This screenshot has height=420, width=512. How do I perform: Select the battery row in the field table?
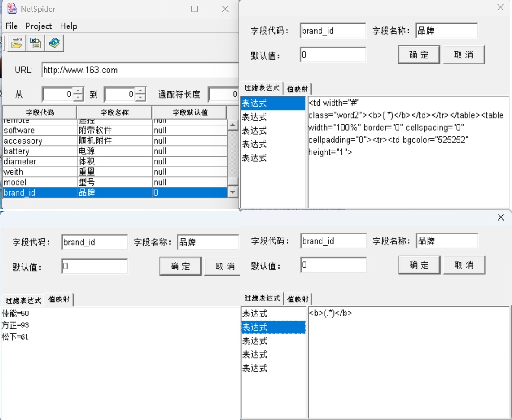[x=115, y=151]
